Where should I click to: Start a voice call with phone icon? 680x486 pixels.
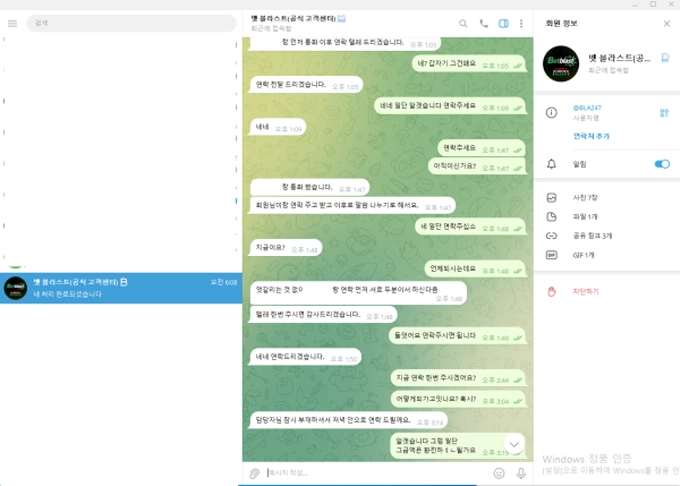484,23
